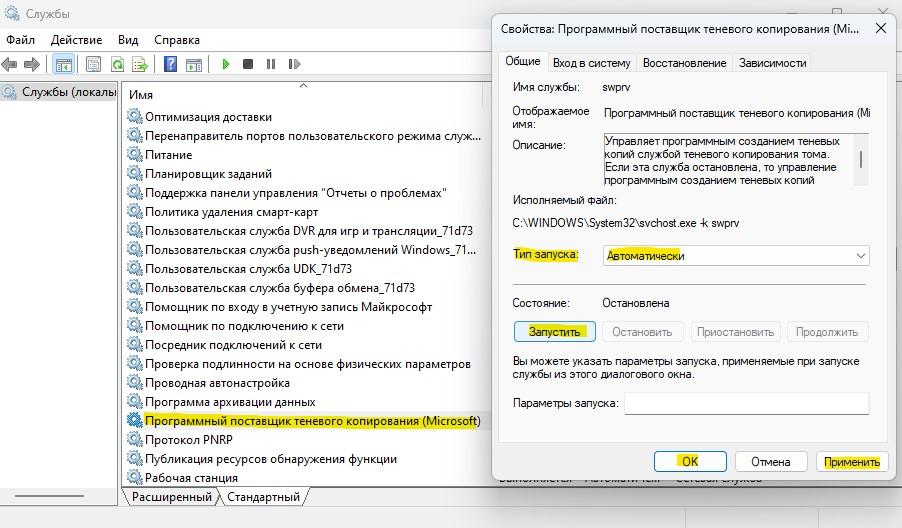Close the service properties dialog
Viewport: 902px width, 528px height.
point(881,28)
